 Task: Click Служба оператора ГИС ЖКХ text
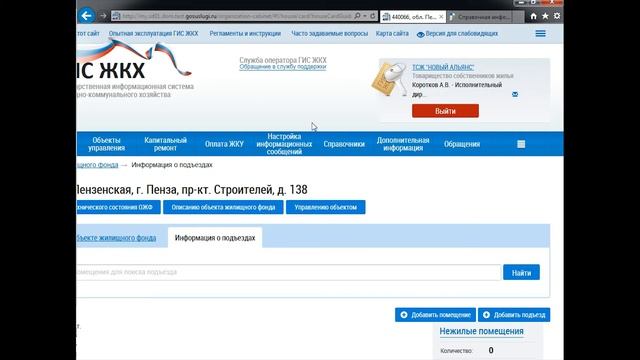click(283, 60)
